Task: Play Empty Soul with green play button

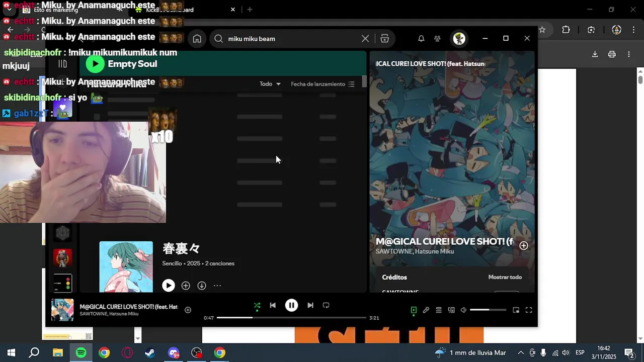Action: (x=95, y=64)
